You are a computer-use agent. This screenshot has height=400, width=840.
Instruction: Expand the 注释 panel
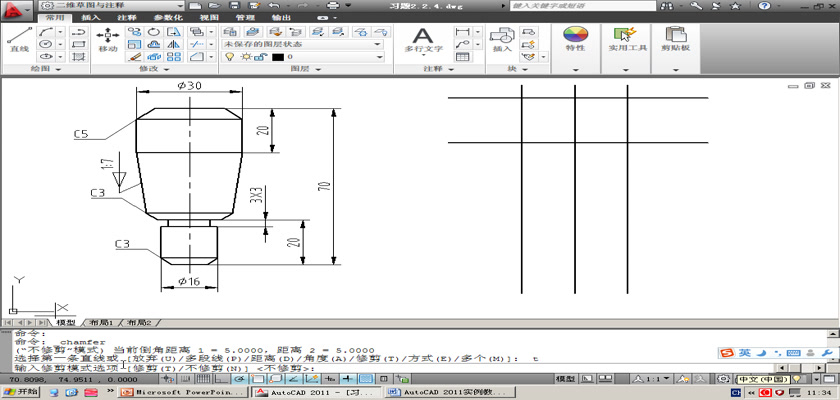(439, 69)
